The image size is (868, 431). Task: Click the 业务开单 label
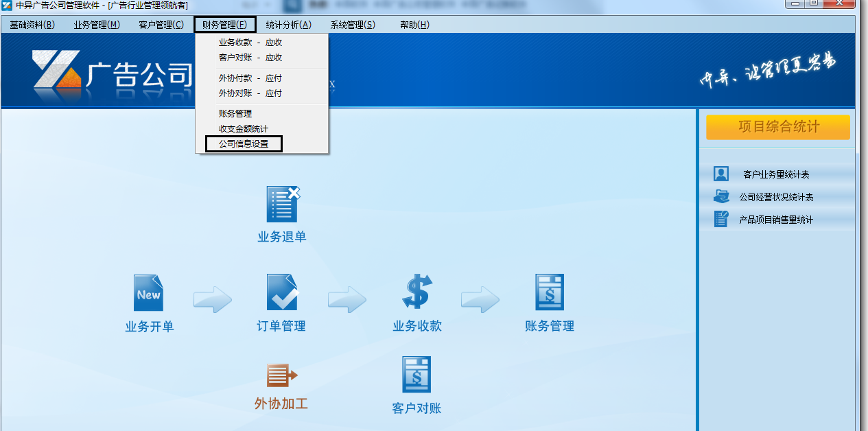tap(150, 327)
